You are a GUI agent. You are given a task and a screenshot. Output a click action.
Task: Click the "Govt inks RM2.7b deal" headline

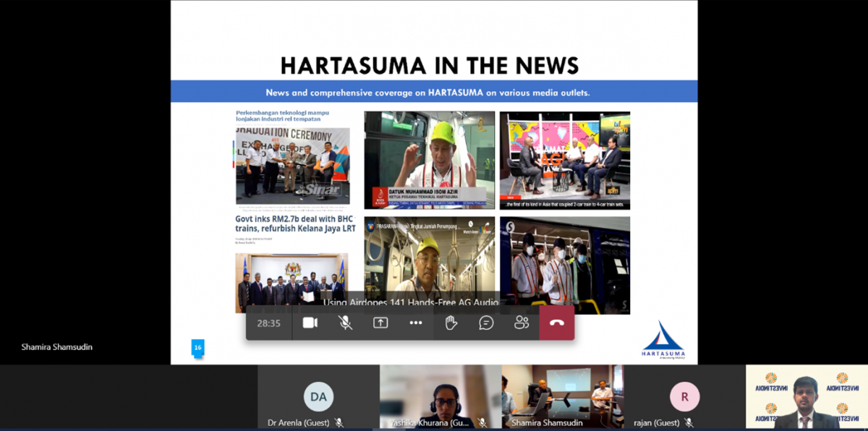[x=296, y=223]
